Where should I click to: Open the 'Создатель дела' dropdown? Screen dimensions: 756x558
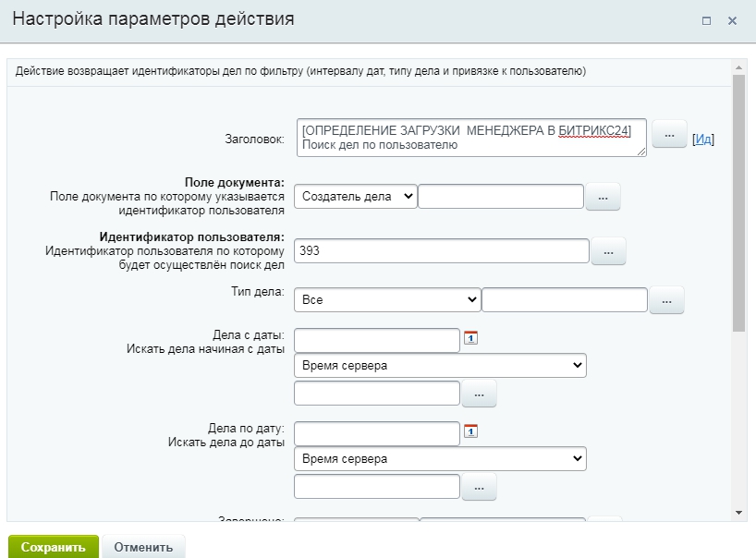pos(356,196)
